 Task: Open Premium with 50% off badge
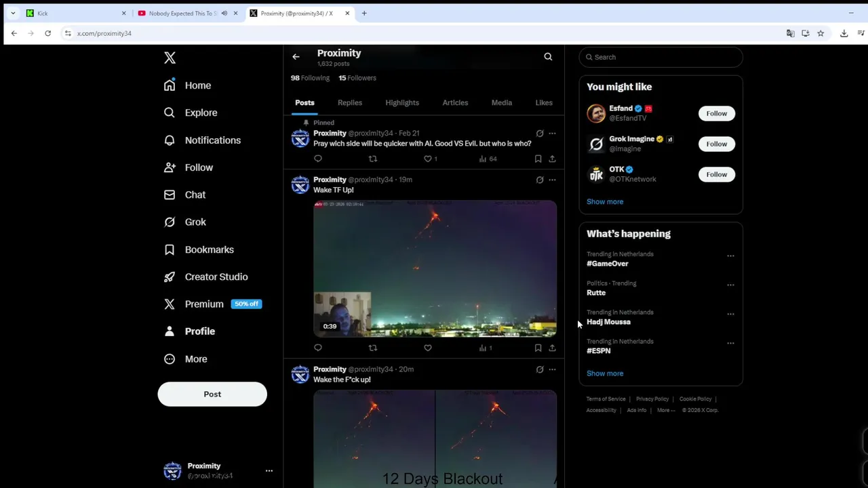[x=212, y=304]
